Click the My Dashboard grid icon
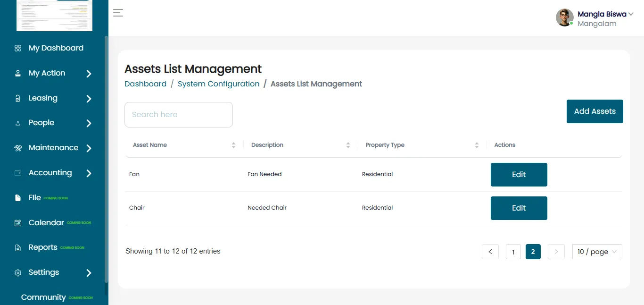 click(x=18, y=48)
